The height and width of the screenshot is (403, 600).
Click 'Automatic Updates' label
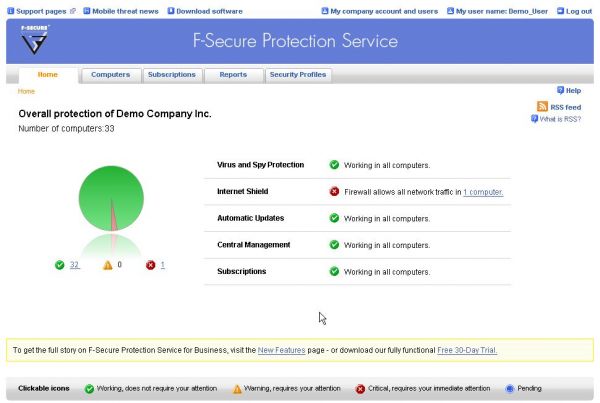[251, 218]
